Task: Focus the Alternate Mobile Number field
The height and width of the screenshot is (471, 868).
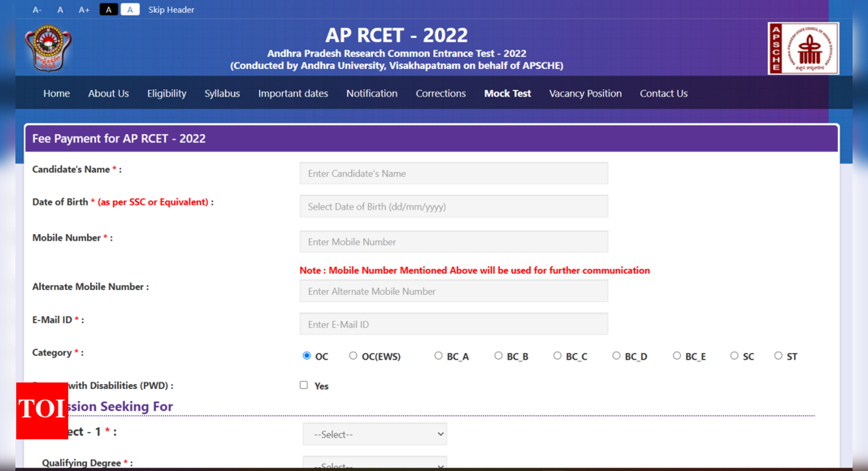Action: click(x=454, y=291)
